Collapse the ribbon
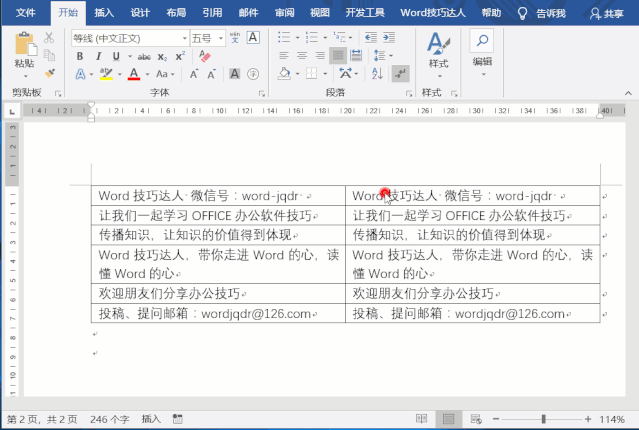The width and height of the screenshot is (639, 430). tap(628, 93)
